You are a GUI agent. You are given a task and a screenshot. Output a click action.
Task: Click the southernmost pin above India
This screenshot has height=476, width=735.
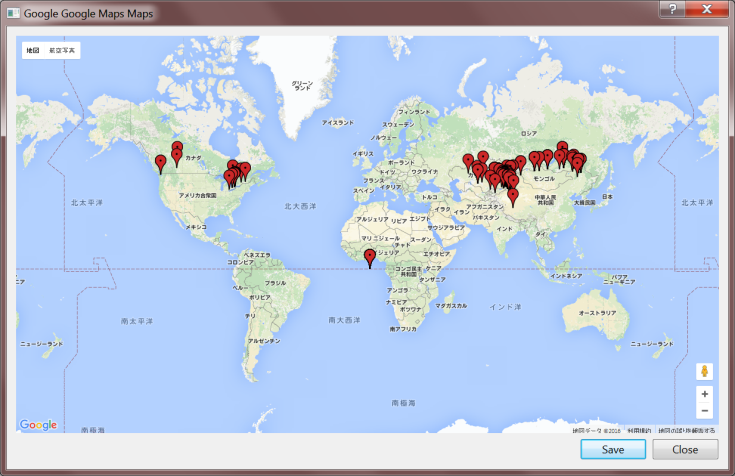tap(513, 196)
